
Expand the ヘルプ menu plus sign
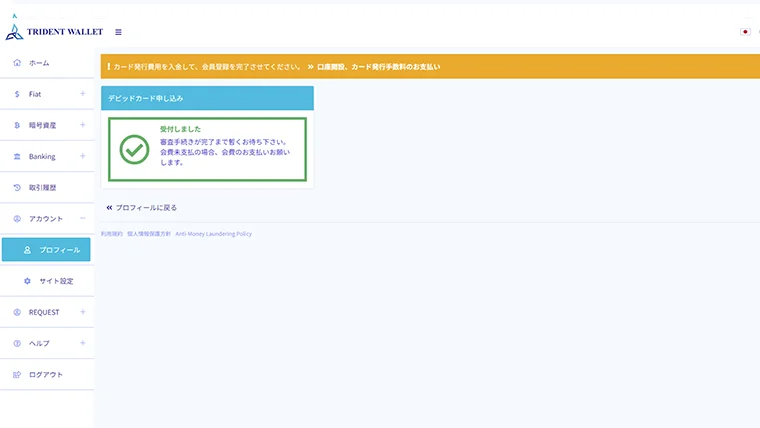[82, 343]
